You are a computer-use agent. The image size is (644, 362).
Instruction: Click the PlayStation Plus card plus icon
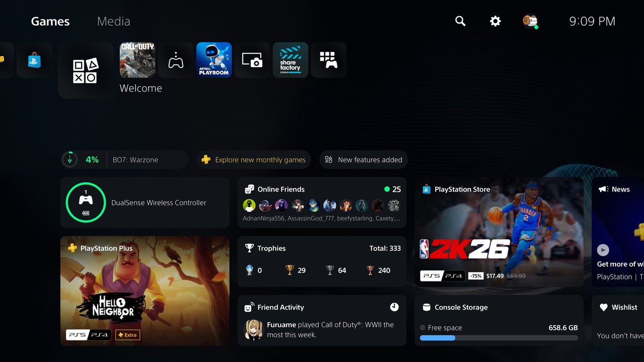[72, 248]
